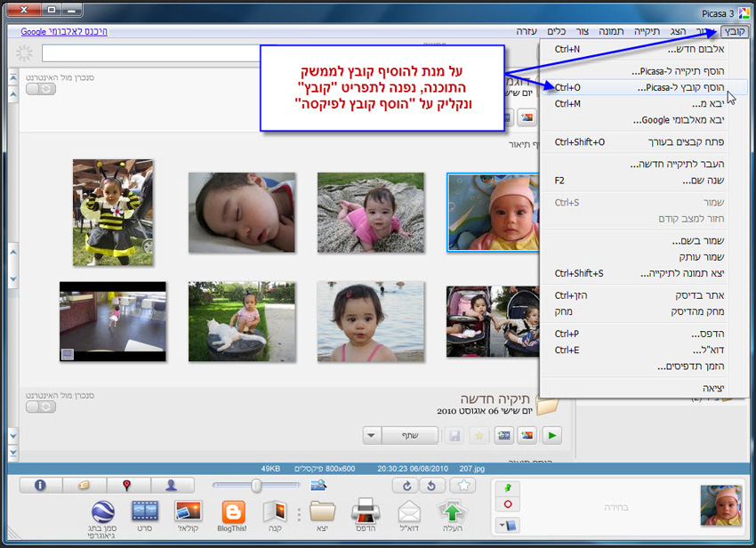This screenshot has width=756, height=548.
Task: Click selected baby thumbnail in the selection tray
Action: click(x=720, y=505)
